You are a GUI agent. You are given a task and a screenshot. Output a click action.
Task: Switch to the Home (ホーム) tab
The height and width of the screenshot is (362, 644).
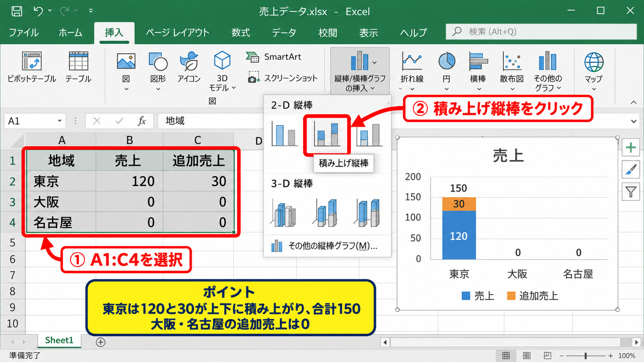pyautogui.click(x=70, y=33)
